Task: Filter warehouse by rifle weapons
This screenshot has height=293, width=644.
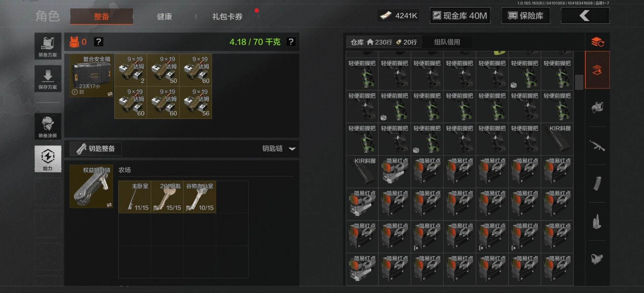Action: [x=597, y=146]
